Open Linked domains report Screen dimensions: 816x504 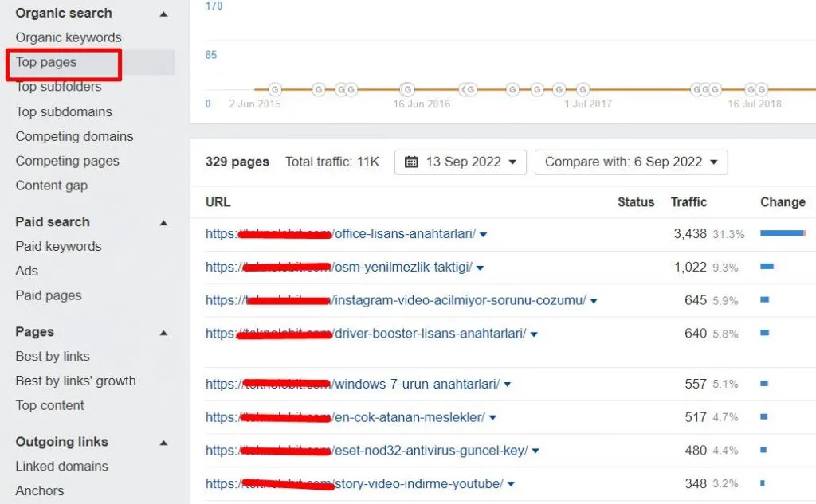tap(62, 466)
